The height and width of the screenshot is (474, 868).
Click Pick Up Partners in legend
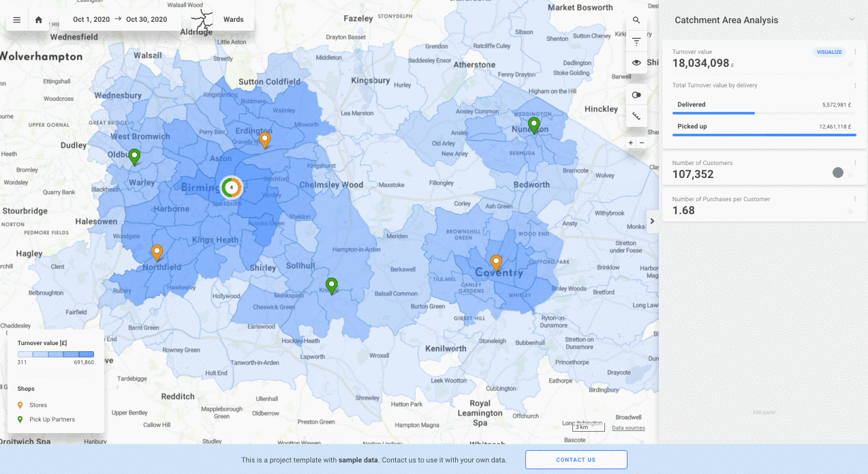pyautogui.click(x=52, y=419)
